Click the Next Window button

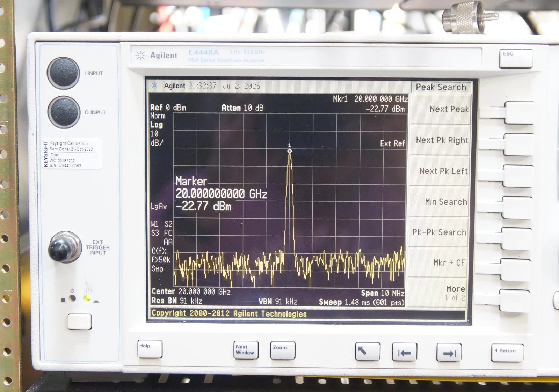point(246,350)
